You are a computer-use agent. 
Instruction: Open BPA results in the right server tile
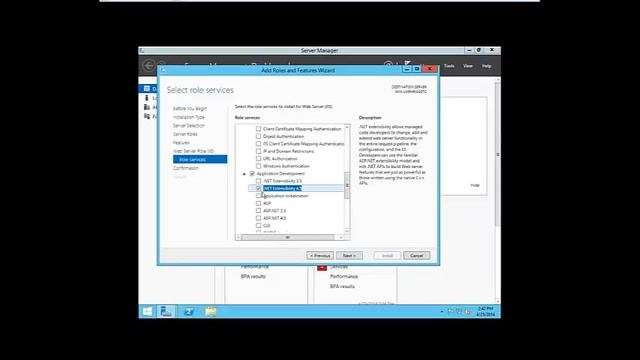click(x=342, y=287)
